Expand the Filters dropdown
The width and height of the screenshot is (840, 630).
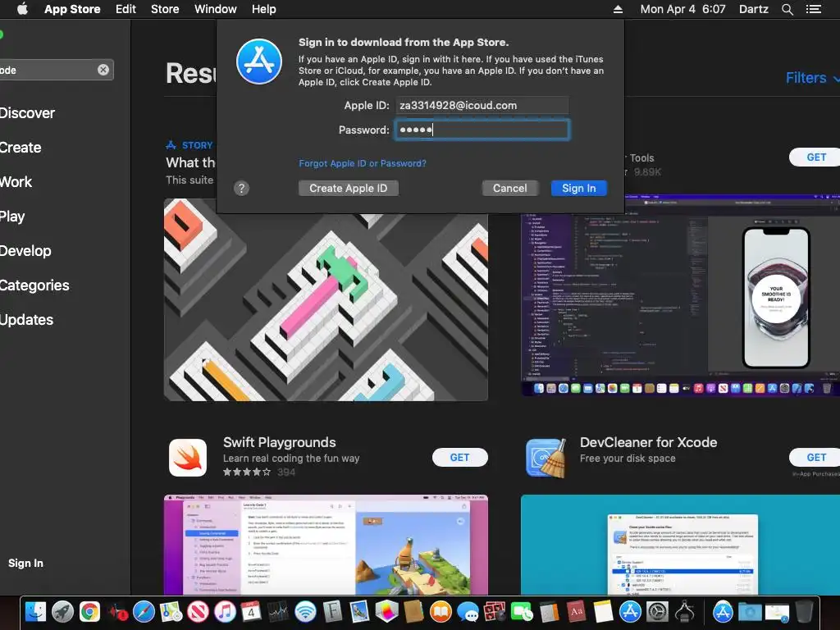coord(811,78)
